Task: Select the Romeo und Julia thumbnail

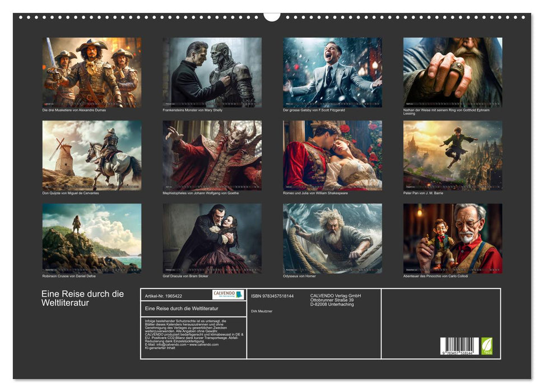Action: 332,155
